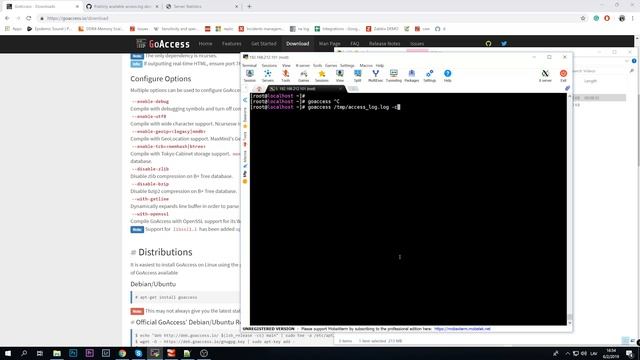Open the notification center on the taskbar
This screenshot has height=360, width=640.
coord(629,353)
